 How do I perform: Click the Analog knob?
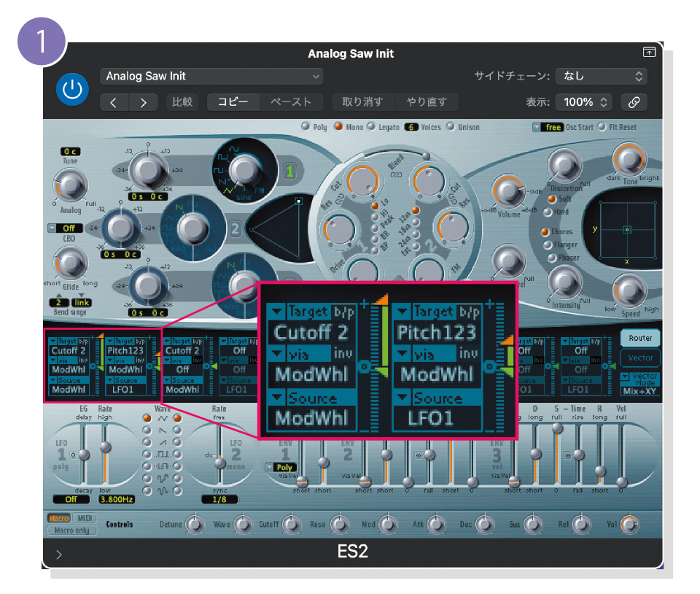point(71,185)
